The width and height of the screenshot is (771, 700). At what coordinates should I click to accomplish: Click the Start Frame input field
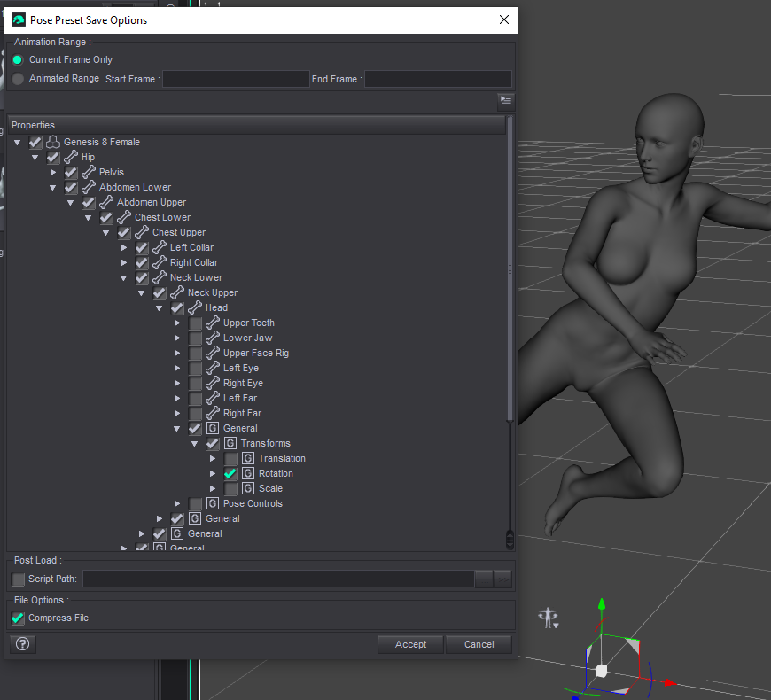236,79
